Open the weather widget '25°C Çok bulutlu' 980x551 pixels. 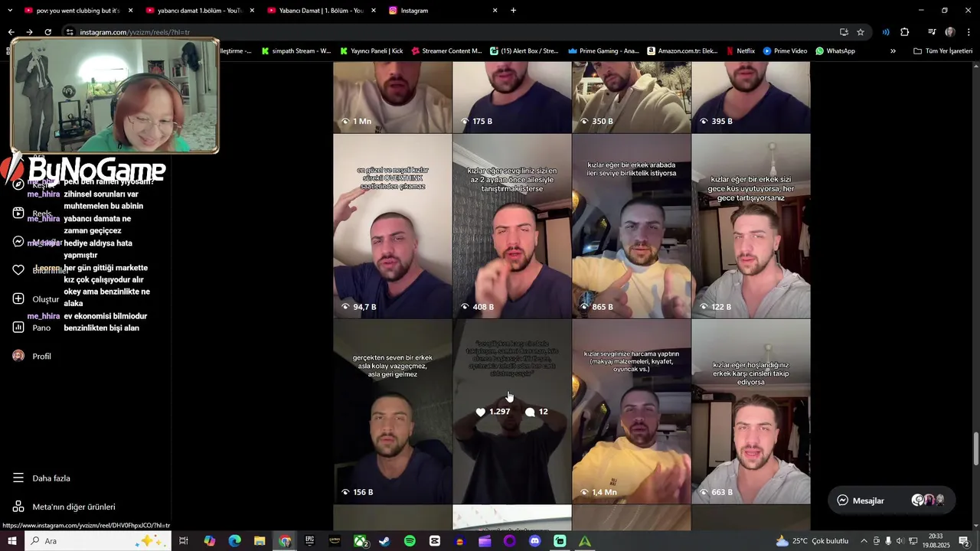point(812,541)
